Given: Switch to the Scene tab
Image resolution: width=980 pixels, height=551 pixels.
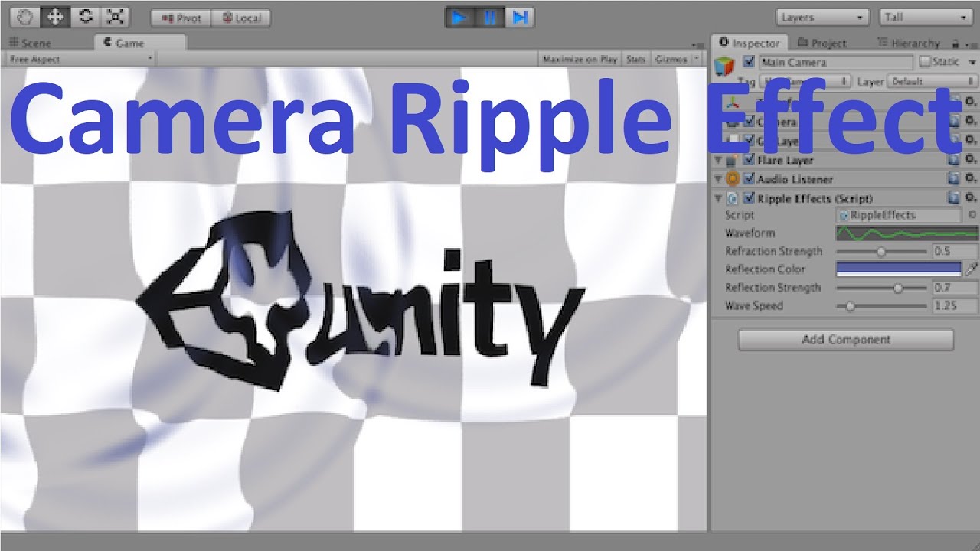Looking at the screenshot, I should coord(31,44).
